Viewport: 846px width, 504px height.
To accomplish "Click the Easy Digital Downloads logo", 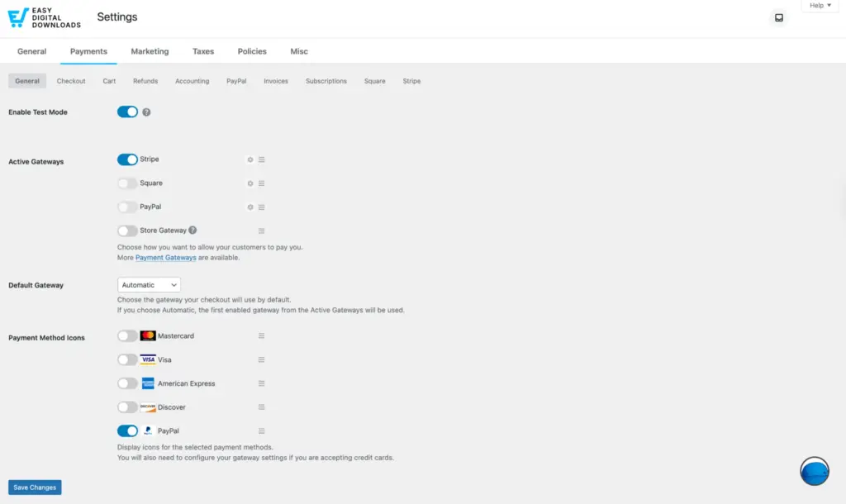I will (x=43, y=17).
